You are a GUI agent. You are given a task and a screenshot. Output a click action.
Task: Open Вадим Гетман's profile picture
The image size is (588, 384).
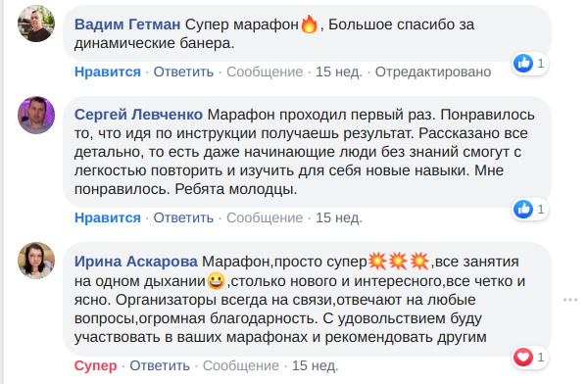pyautogui.click(x=36, y=24)
